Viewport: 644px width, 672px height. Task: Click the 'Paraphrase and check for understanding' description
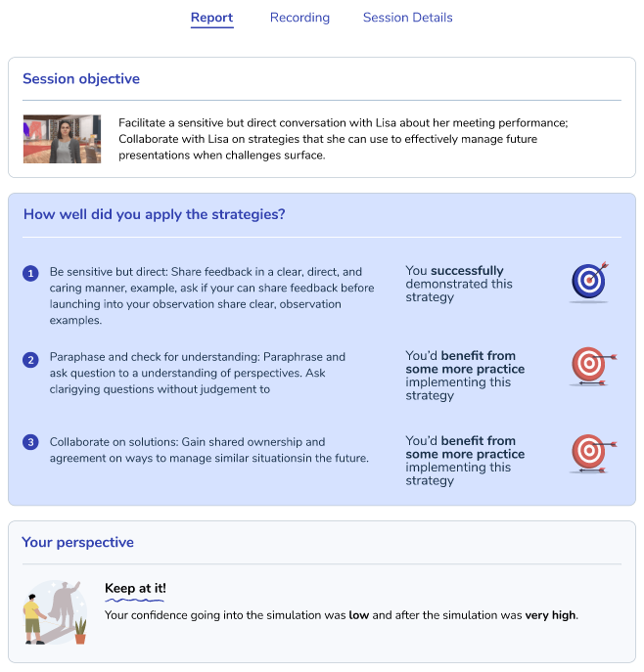(x=197, y=373)
